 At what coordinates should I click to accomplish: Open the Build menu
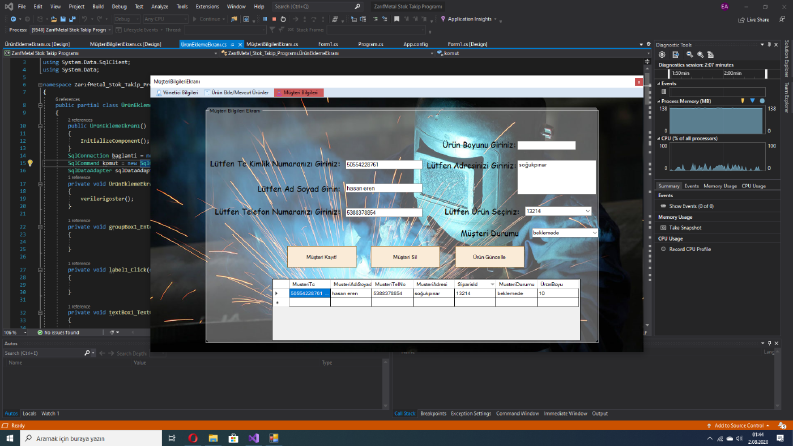point(98,7)
